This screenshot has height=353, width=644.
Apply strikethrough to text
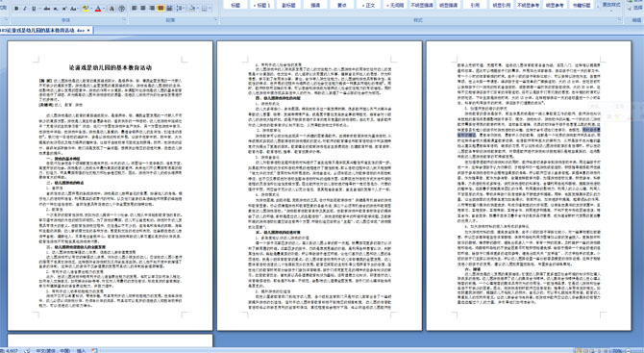coord(47,9)
